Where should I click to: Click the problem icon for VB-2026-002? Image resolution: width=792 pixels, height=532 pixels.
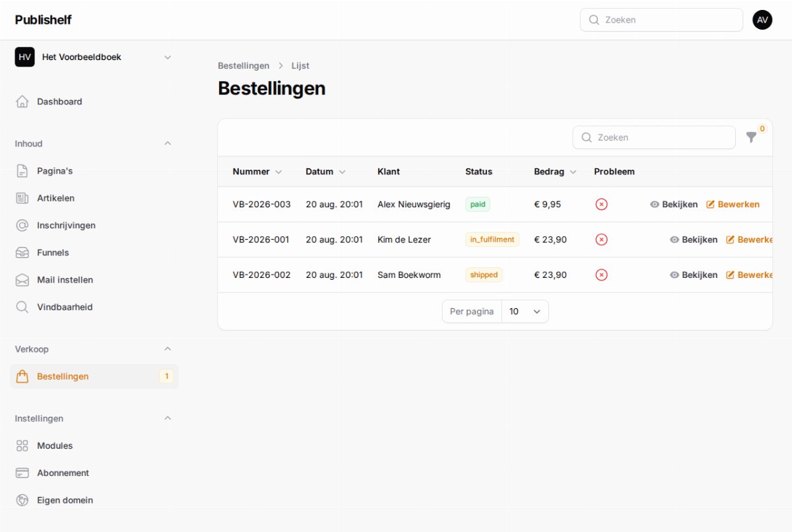coord(601,275)
